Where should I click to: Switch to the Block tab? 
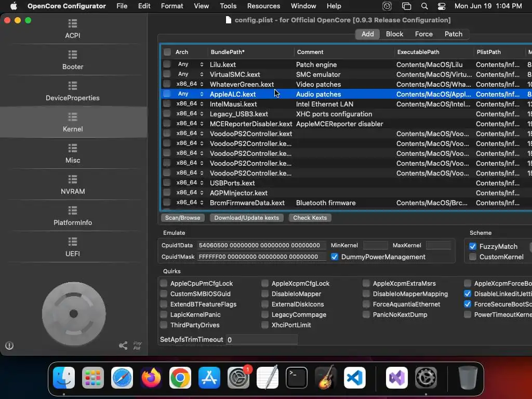395,34
